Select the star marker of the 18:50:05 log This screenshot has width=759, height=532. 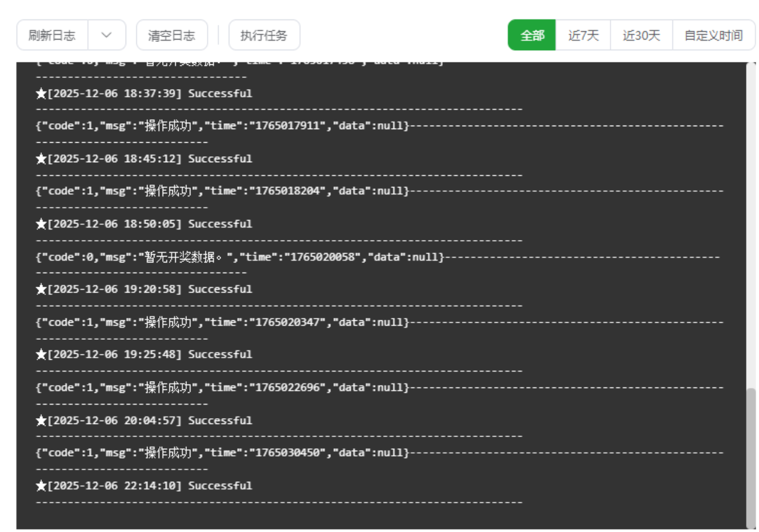tap(41, 224)
